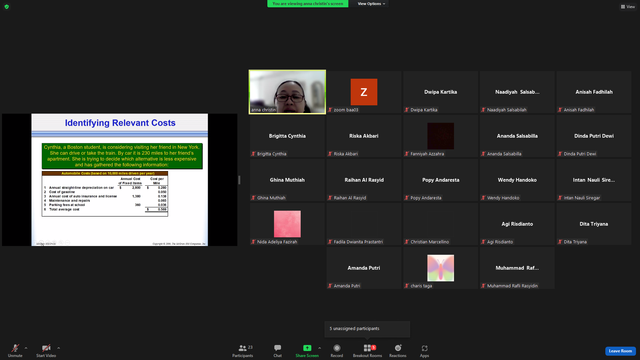Click the Leave Room button

pos(620,351)
